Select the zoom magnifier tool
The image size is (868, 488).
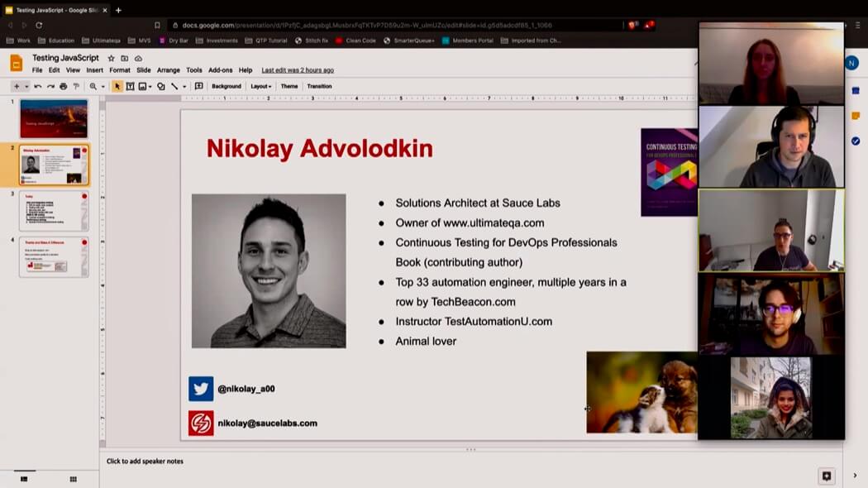93,86
